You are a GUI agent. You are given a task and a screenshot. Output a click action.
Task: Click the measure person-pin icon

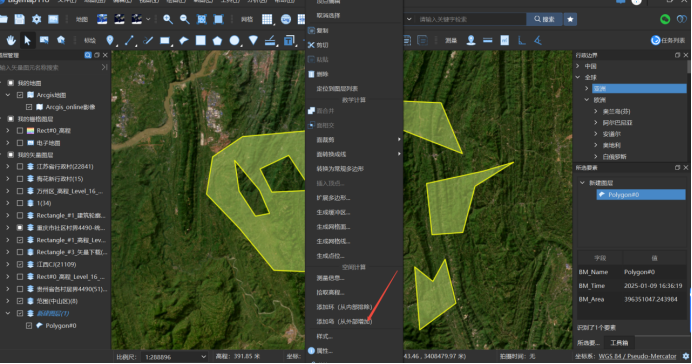click(x=471, y=40)
